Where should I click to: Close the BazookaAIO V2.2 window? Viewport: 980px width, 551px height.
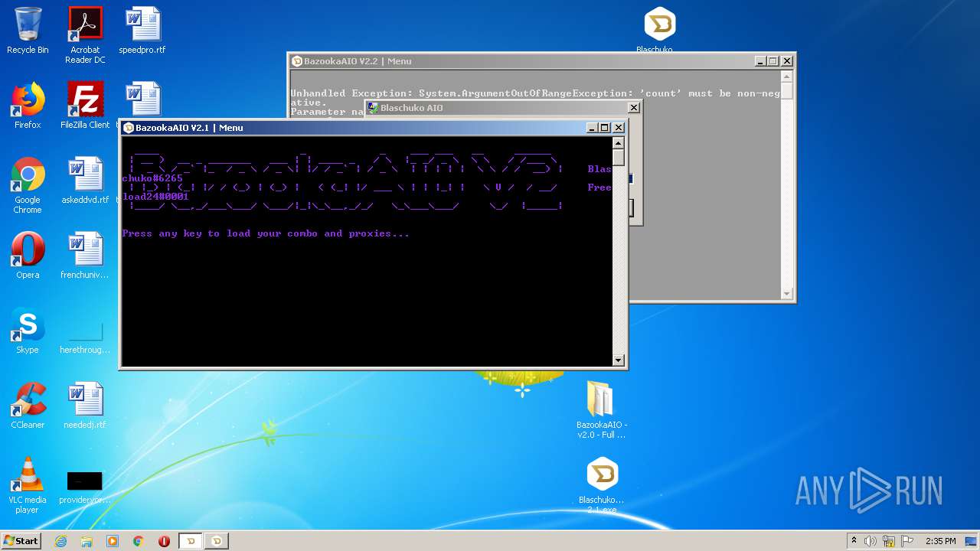(787, 61)
